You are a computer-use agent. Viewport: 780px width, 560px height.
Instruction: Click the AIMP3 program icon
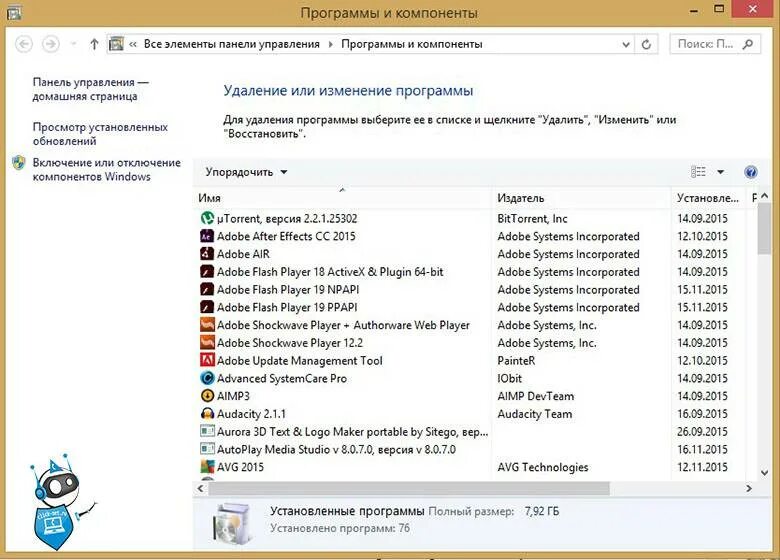click(x=207, y=396)
